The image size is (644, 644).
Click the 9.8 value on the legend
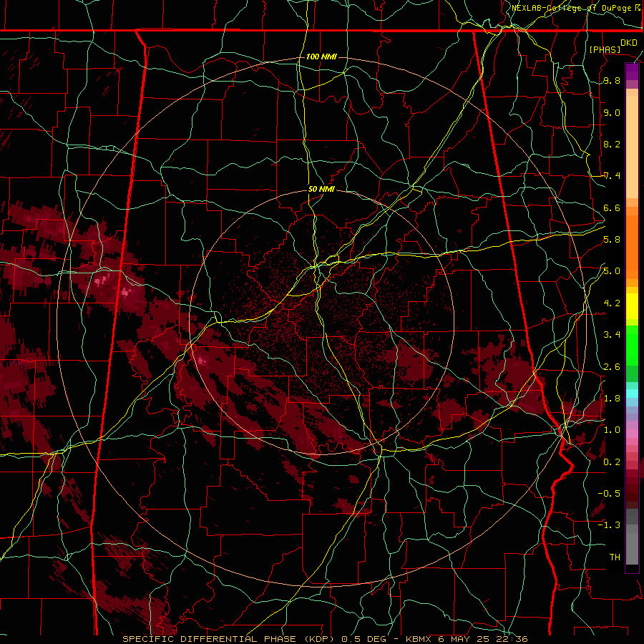pos(612,81)
